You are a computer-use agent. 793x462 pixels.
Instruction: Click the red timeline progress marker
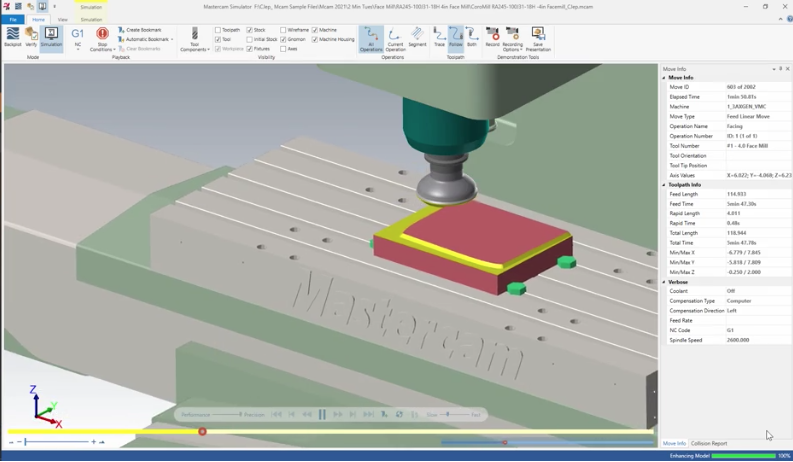[202, 432]
